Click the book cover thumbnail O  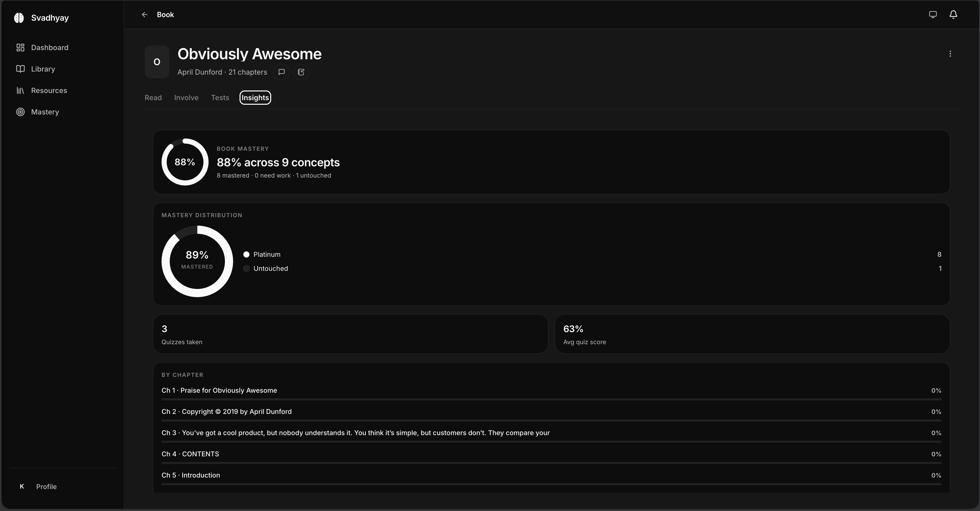point(157,62)
